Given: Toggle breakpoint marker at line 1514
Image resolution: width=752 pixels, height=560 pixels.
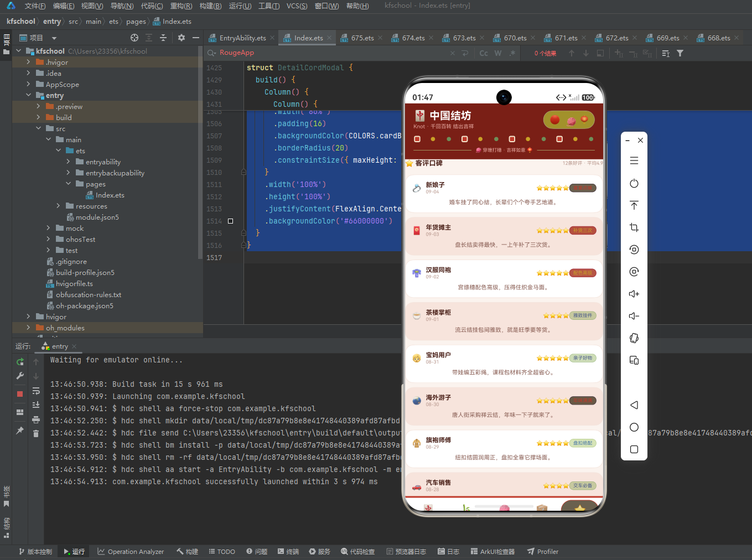Looking at the screenshot, I should [231, 221].
